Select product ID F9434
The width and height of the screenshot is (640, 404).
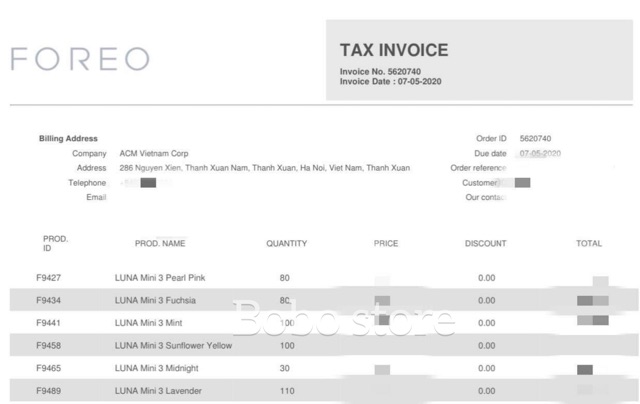coord(49,300)
